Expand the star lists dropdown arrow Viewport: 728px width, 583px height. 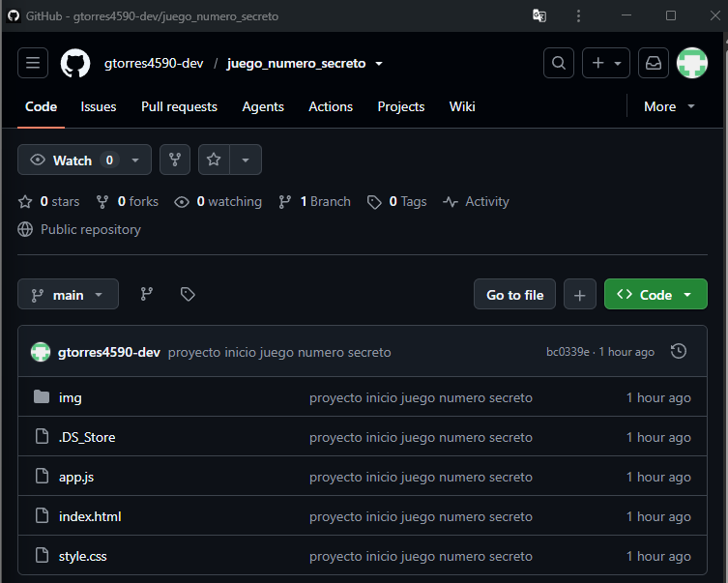246,160
